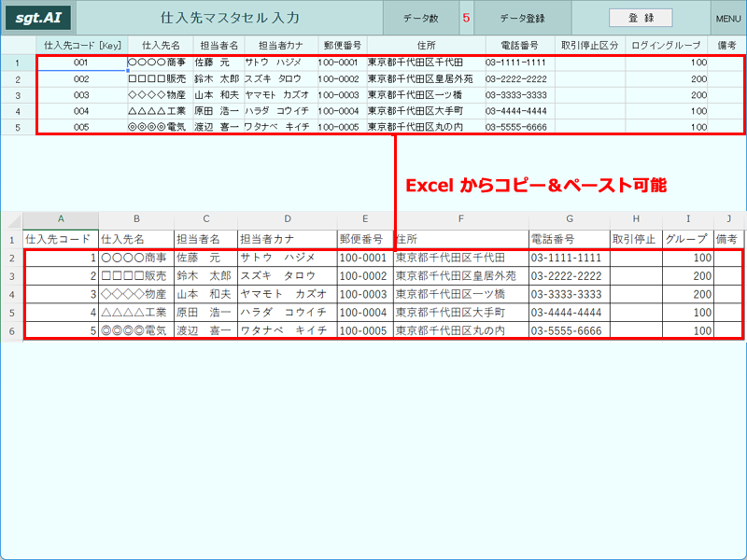Click Excel cell 100-0003

365,294
